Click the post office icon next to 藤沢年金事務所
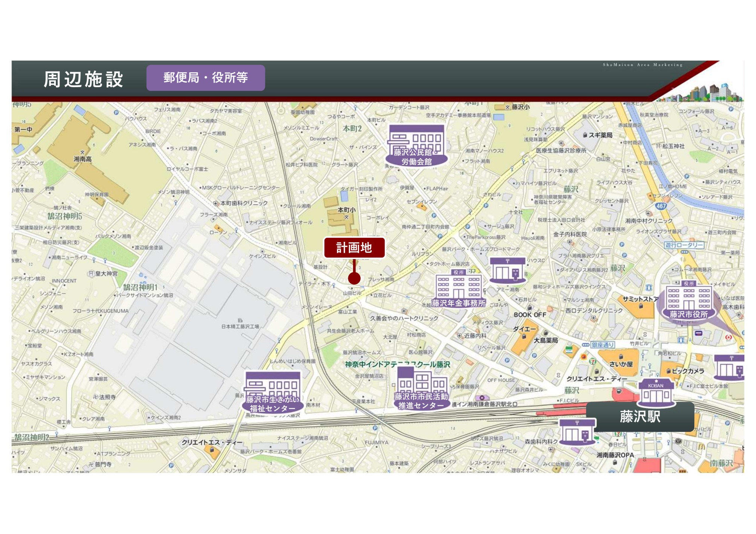Image resolution: width=756 pixels, height=534 pixels. (508, 270)
